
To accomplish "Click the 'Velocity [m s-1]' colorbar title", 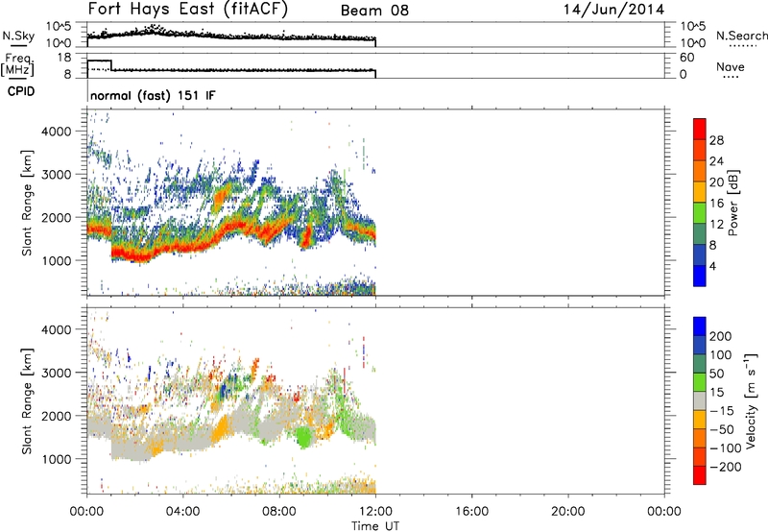I will point(751,400).
